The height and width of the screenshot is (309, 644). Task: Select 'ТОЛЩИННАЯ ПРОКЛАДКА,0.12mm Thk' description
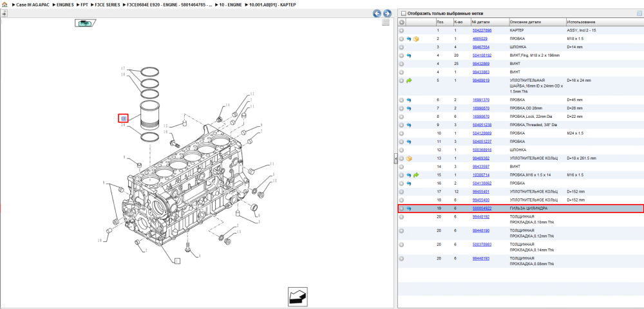point(532,234)
